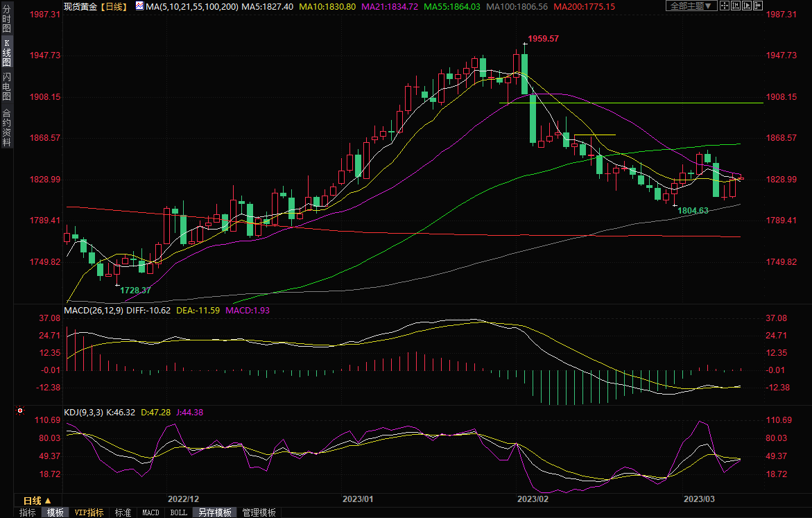812x518 pixels.
Task: Apply the 标准 template
Action: tap(123, 512)
